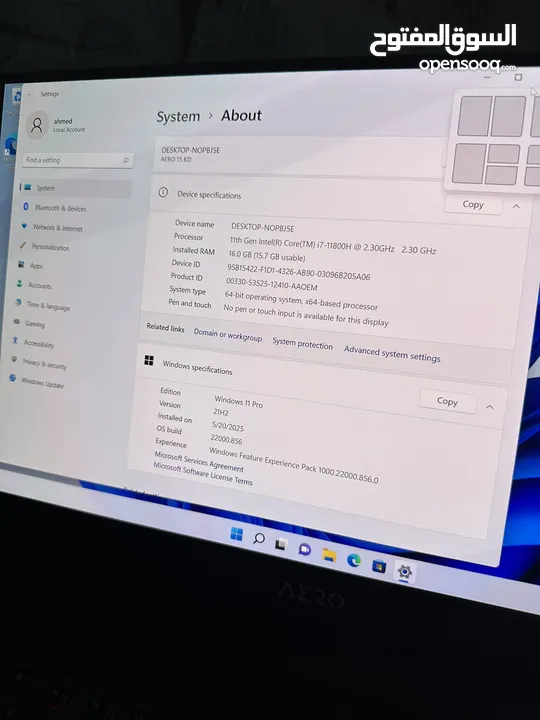Open Microsoft Store from taskbar
The width and height of the screenshot is (540, 720).
(x=379, y=566)
